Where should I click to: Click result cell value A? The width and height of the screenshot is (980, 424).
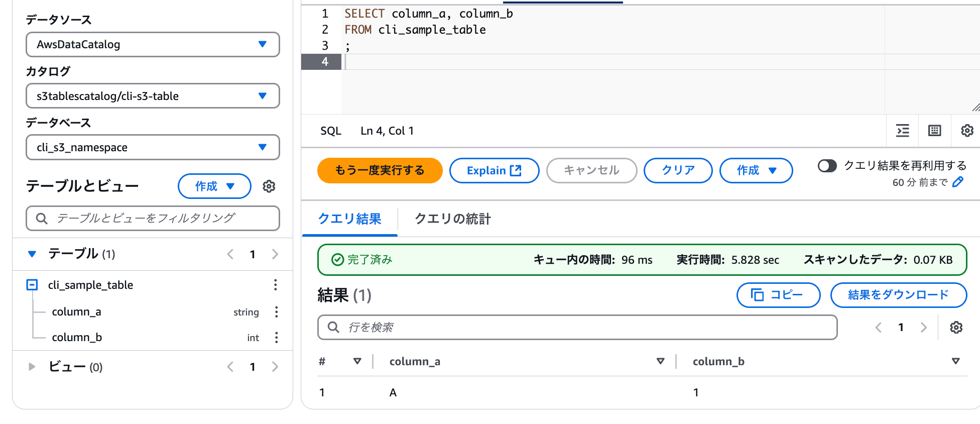coord(393,392)
